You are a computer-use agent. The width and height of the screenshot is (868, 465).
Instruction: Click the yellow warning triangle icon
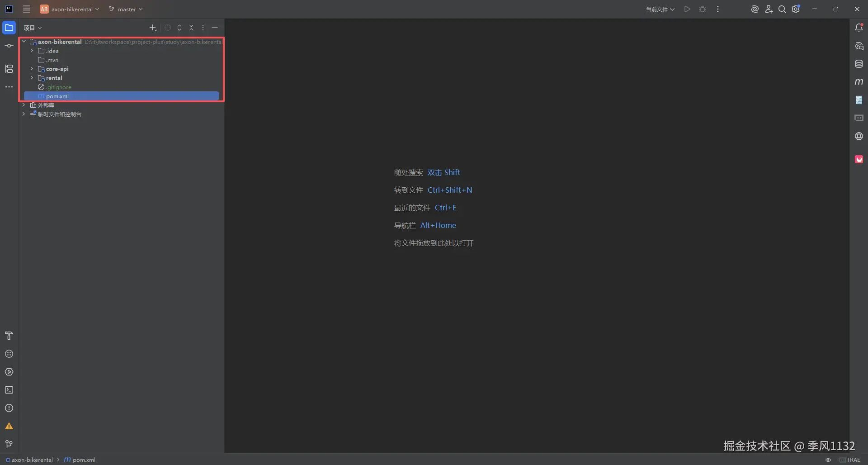tap(9, 426)
